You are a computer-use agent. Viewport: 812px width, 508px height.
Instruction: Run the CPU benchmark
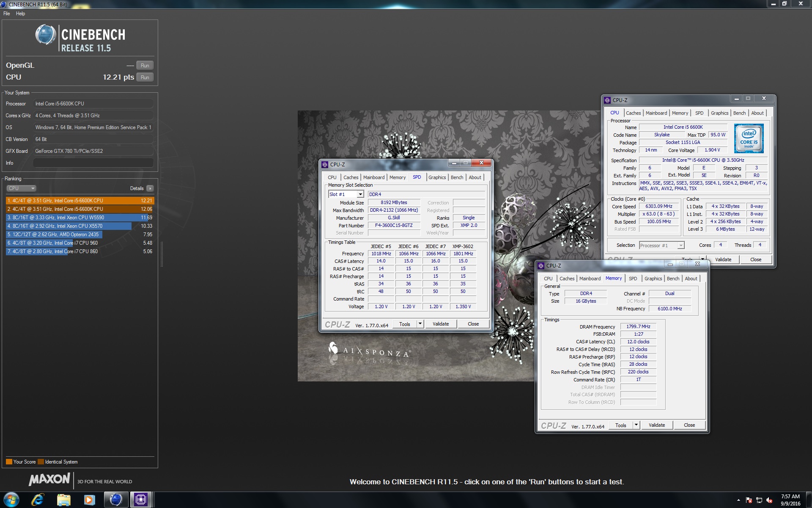(145, 77)
